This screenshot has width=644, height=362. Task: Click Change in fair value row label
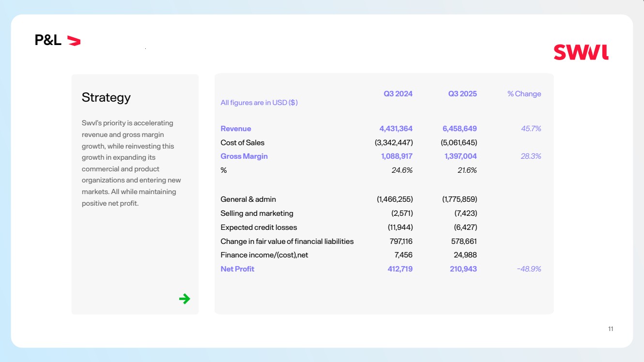coord(287,241)
